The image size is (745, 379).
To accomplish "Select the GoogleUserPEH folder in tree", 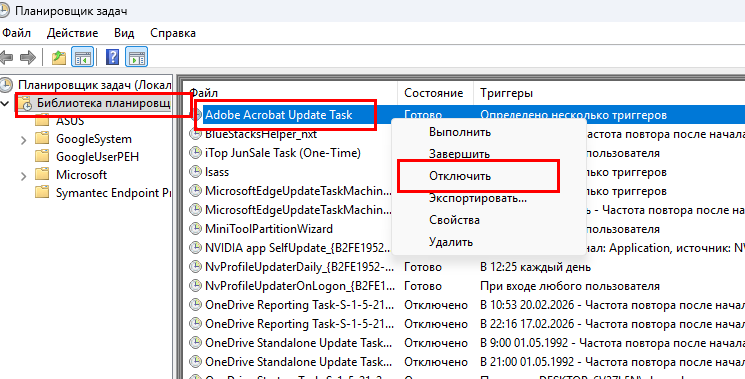I will [x=97, y=157].
